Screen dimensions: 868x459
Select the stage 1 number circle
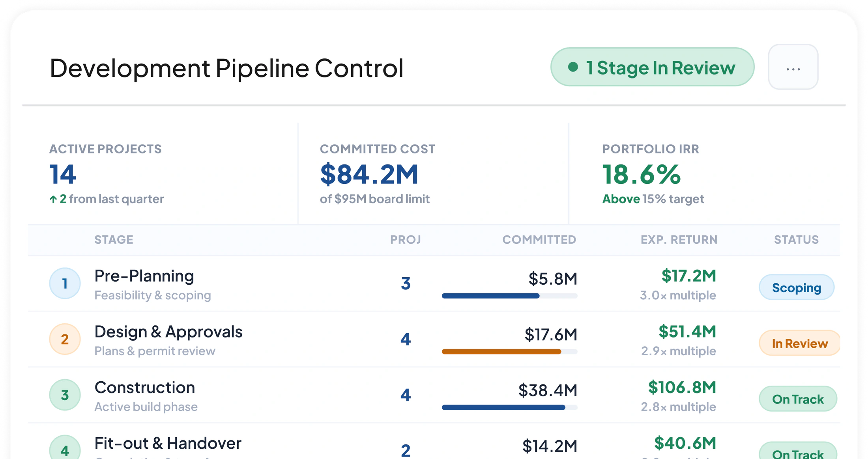click(65, 283)
